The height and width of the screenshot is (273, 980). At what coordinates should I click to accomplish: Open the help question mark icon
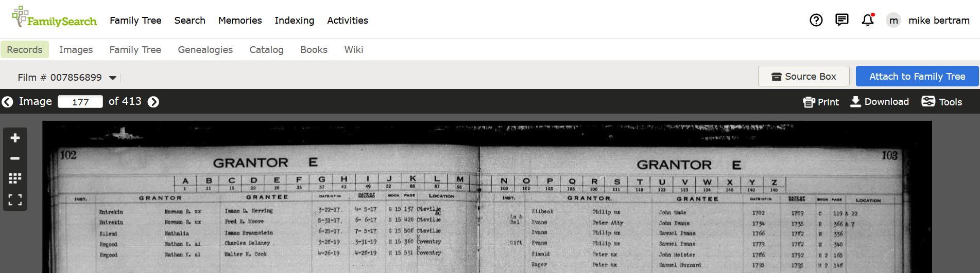point(816,20)
